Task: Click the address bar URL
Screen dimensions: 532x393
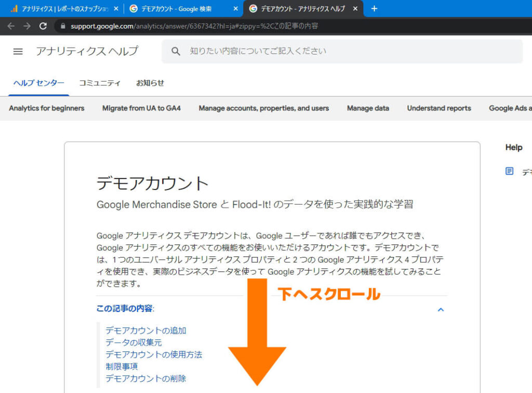Action: coord(194,26)
